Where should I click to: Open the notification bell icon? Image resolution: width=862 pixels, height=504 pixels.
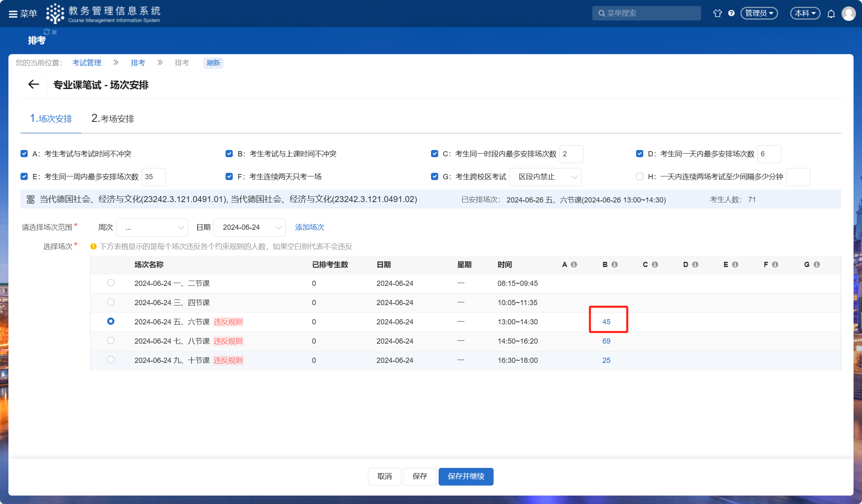click(x=831, y=14)
